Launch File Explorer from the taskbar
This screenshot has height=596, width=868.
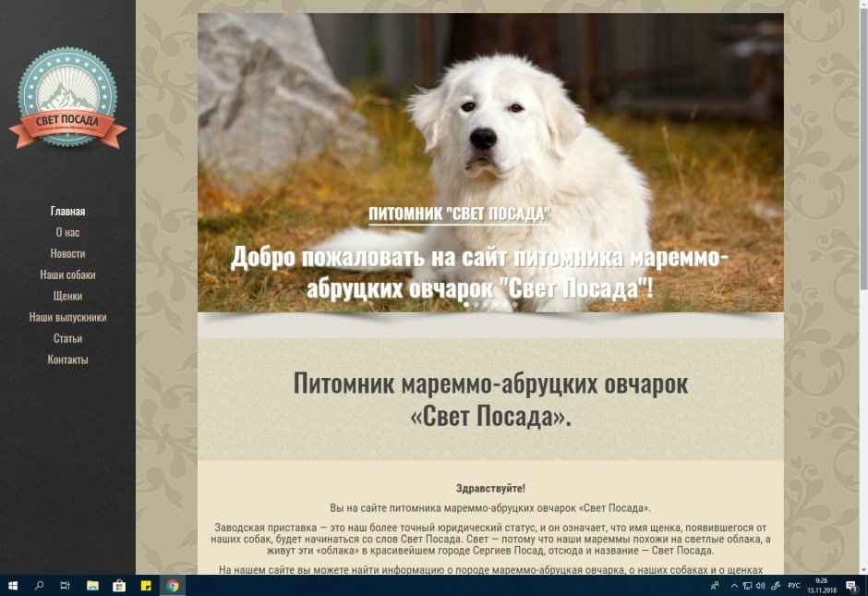(x=90, y=585)
